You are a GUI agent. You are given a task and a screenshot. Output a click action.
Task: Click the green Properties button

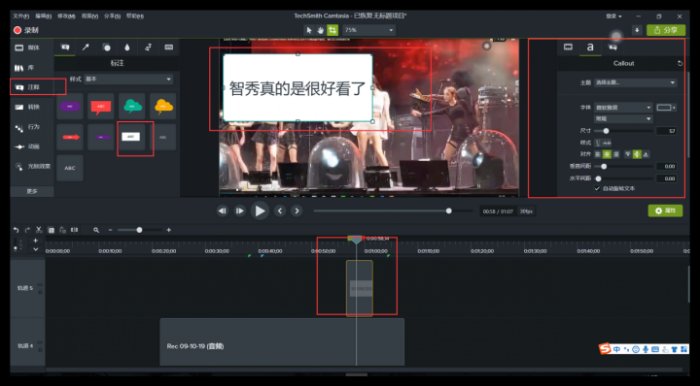665,211
